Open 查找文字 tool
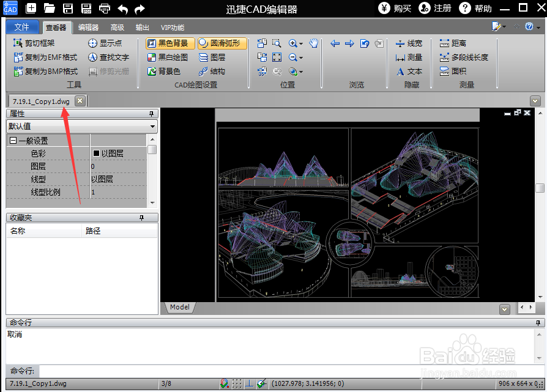547x392 pixels. click(108, 57)
